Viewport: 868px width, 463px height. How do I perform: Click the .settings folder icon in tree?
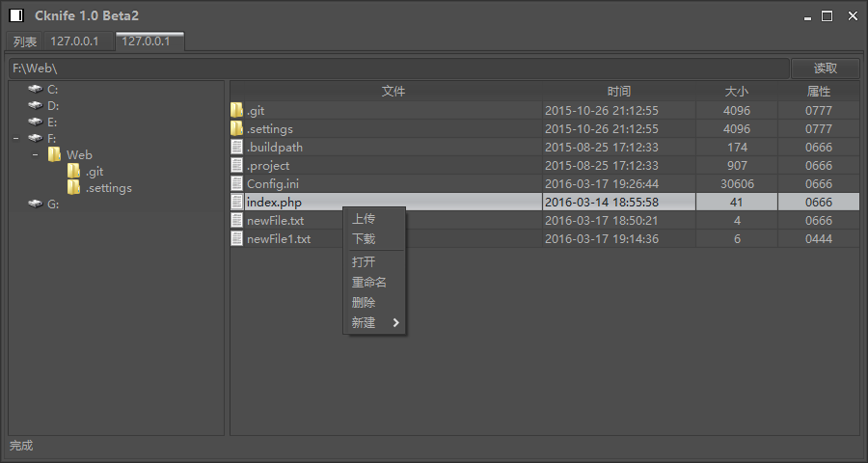pyautogui.click(x=73, y=187)
